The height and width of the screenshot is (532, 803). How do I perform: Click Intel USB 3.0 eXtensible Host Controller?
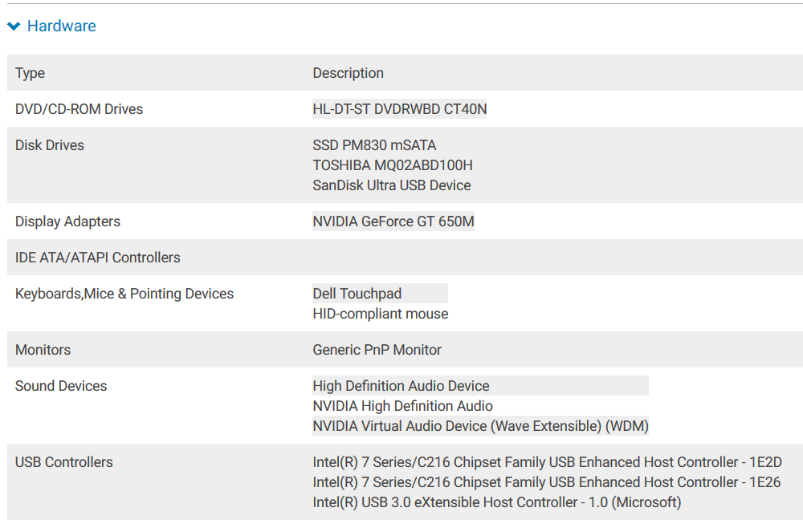click(496, 502)
